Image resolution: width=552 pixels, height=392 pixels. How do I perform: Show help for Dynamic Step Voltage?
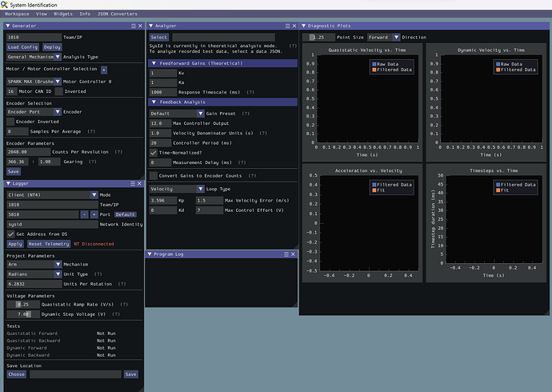116,314
